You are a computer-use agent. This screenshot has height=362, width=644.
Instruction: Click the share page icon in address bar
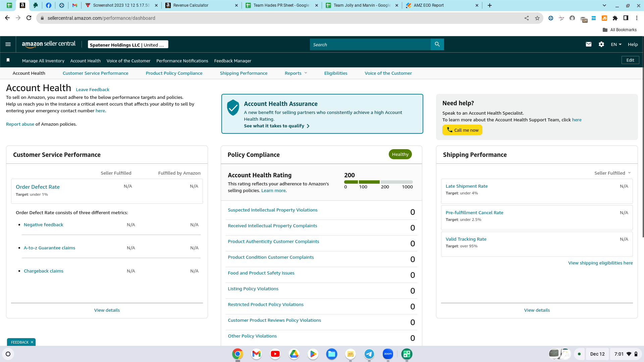tap(527, 18)
